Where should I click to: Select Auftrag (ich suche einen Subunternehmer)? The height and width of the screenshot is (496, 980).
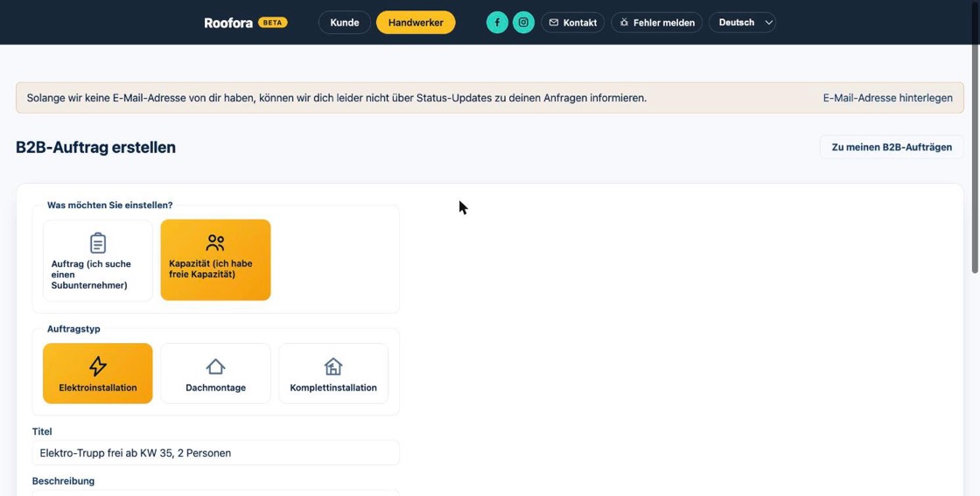pos(97,261)
